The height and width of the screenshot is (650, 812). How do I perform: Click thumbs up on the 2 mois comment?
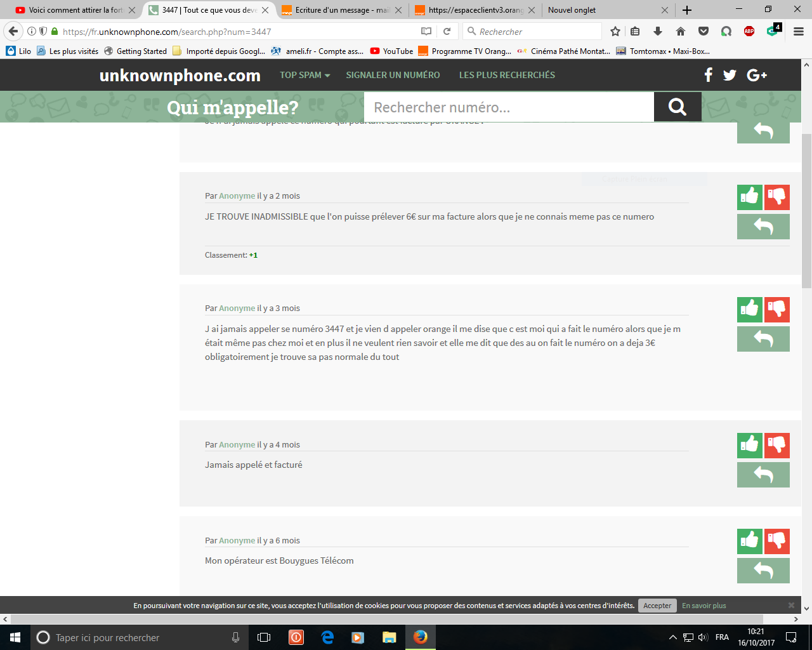pos(750,197)
